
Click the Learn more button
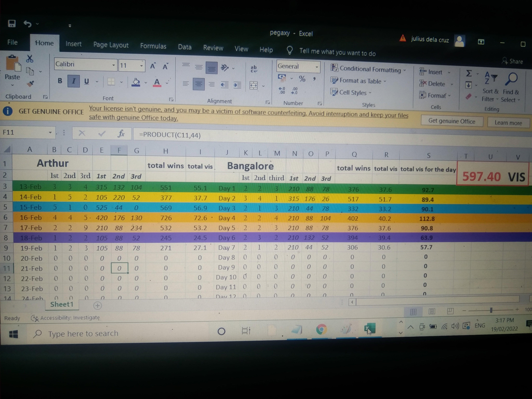click(508, 123)
